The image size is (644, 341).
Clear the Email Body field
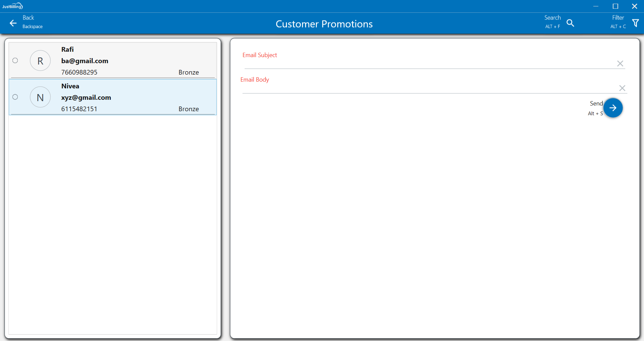click(x=622, y=88)
